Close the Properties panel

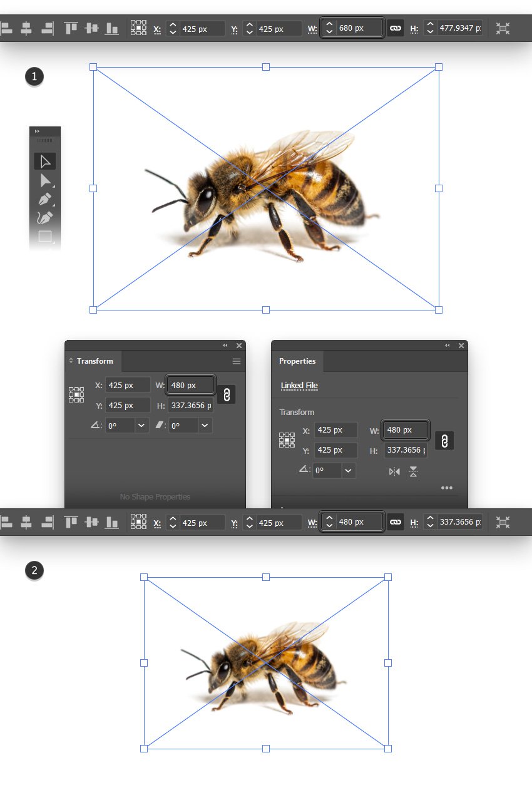[461, 346]
